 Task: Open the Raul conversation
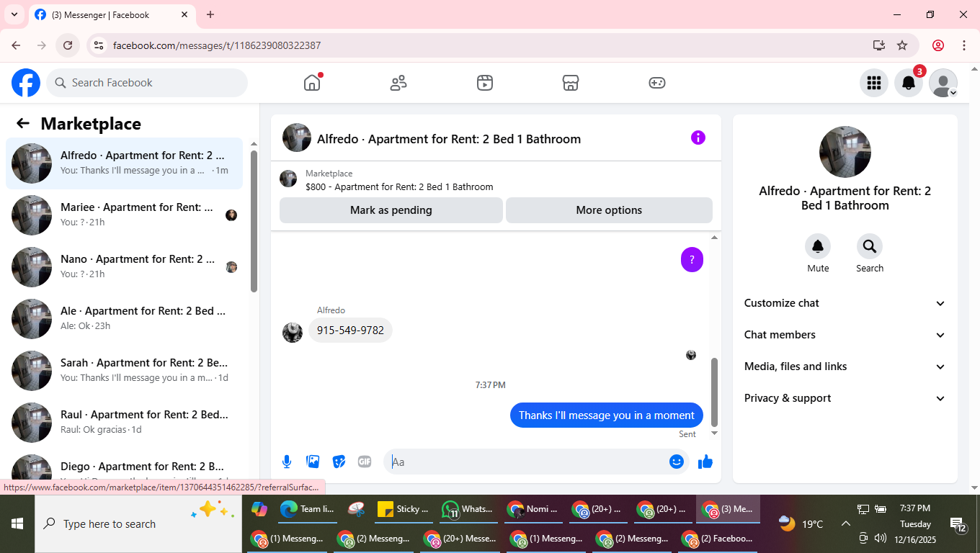pyautogui.click(x=125, y=423)
